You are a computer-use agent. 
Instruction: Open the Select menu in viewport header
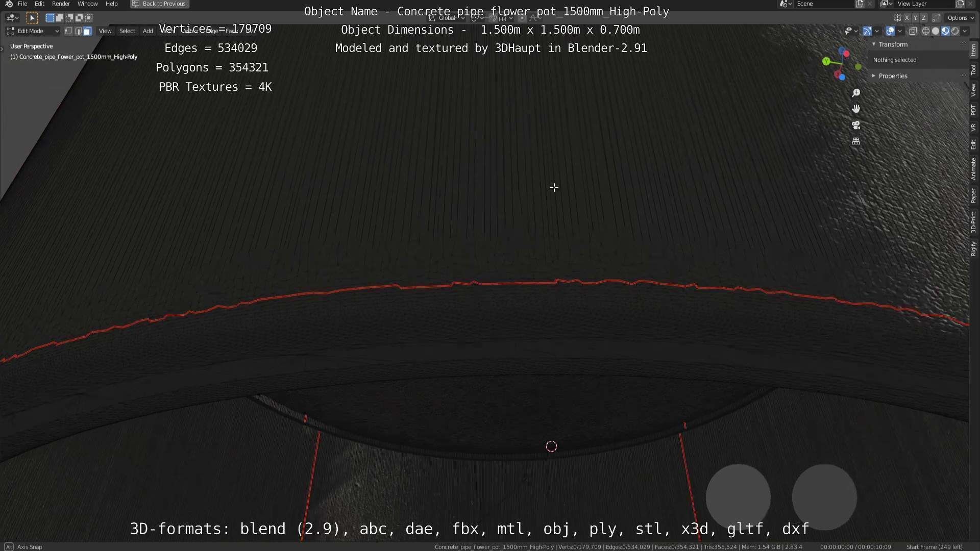(x=127, y=31)
